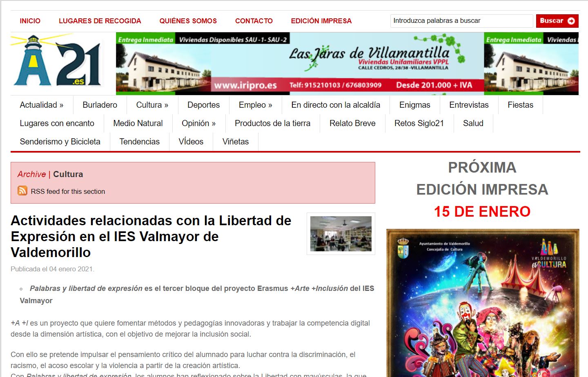
Task: Open the Las Jaras de Villamantilla banner ad
Action: (347, 63)
